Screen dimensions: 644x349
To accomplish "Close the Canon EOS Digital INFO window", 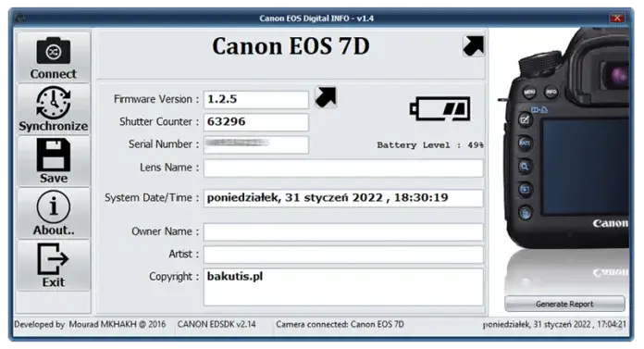I will [617, 18].
